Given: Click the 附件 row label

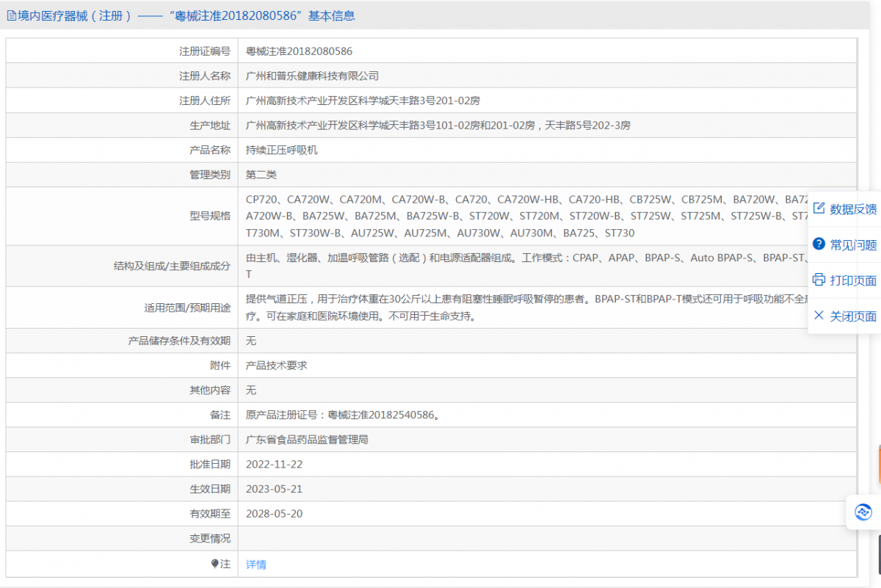Looking at the screenshot, I should tap(220, 366).
